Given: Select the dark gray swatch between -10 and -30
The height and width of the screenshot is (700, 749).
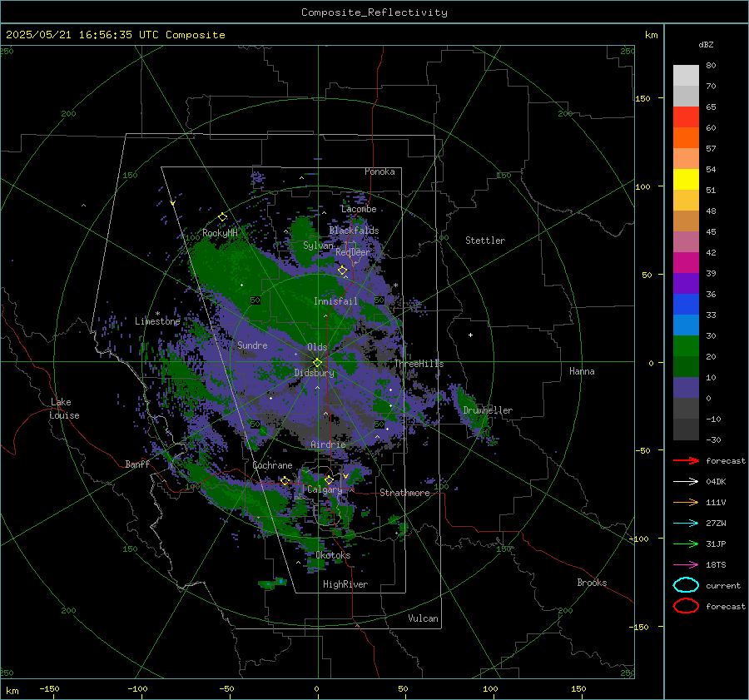Looking at the screenshot, I should tap(686, 429).
